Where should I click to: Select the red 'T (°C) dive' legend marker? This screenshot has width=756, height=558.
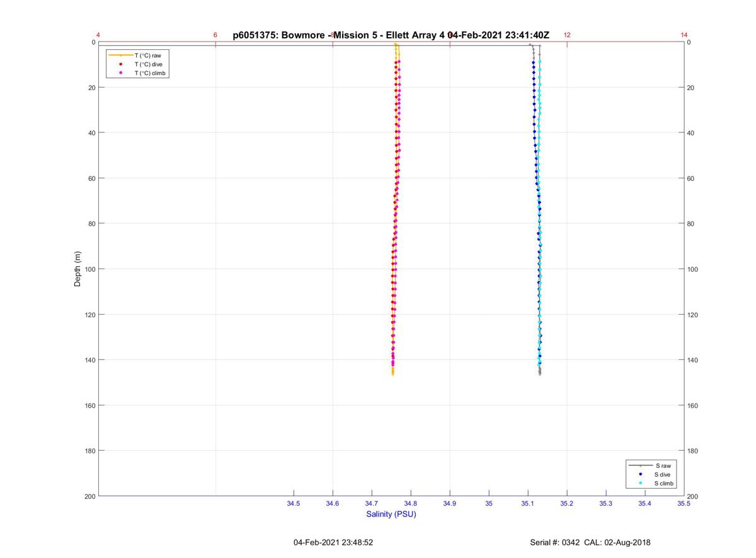click(120, 64)
